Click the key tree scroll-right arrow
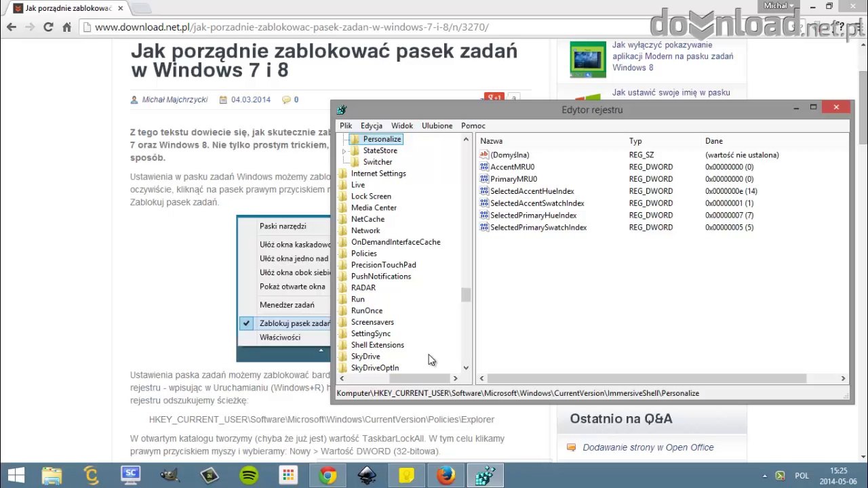This screenshot has height=488, width=868. 456,379
